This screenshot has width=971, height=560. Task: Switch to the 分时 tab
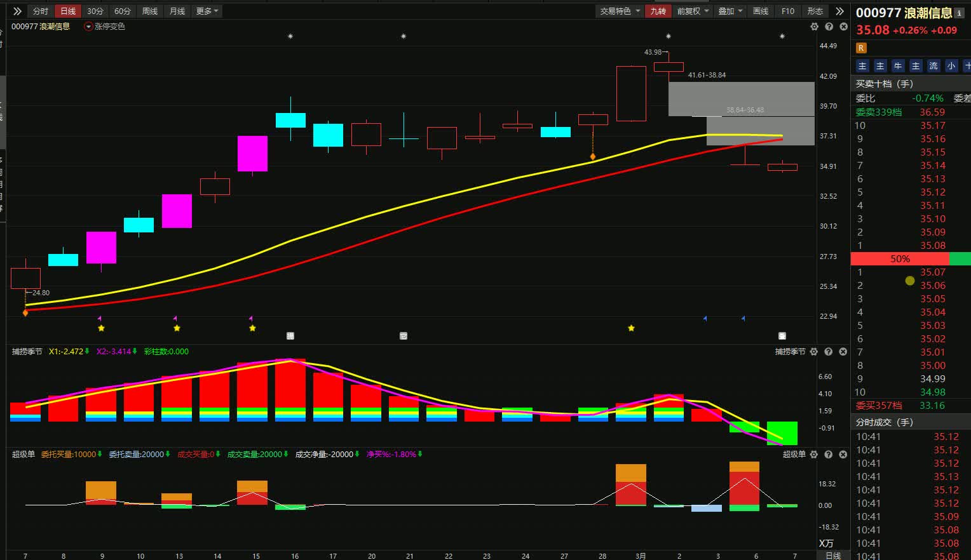click(x=41, y=11)
